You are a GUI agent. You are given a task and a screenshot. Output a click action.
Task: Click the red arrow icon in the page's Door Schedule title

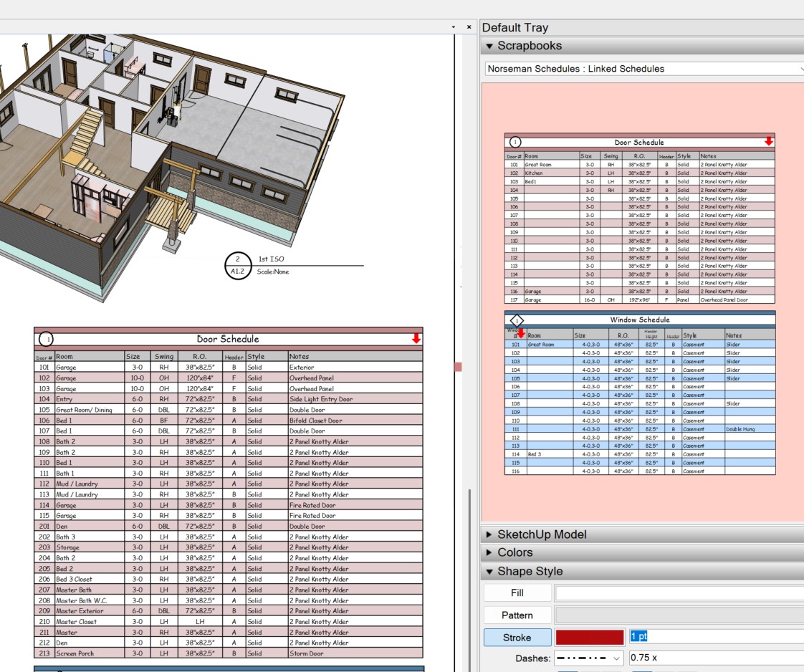416,338
